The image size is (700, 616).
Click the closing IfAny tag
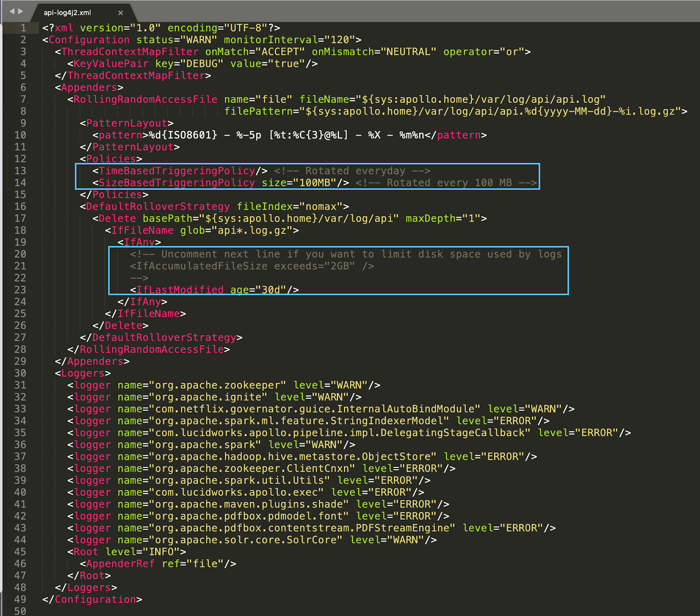pyautogui.click(x=142, y=302)
